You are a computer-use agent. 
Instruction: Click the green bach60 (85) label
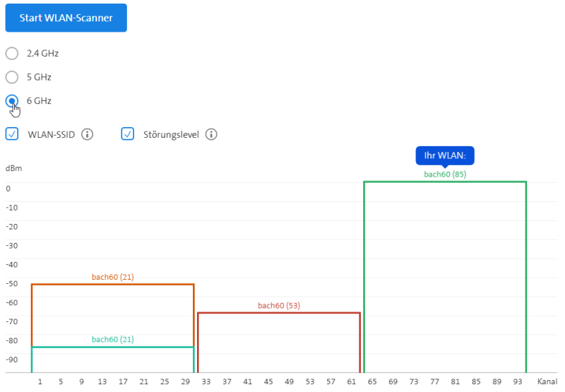pos(445,174)
